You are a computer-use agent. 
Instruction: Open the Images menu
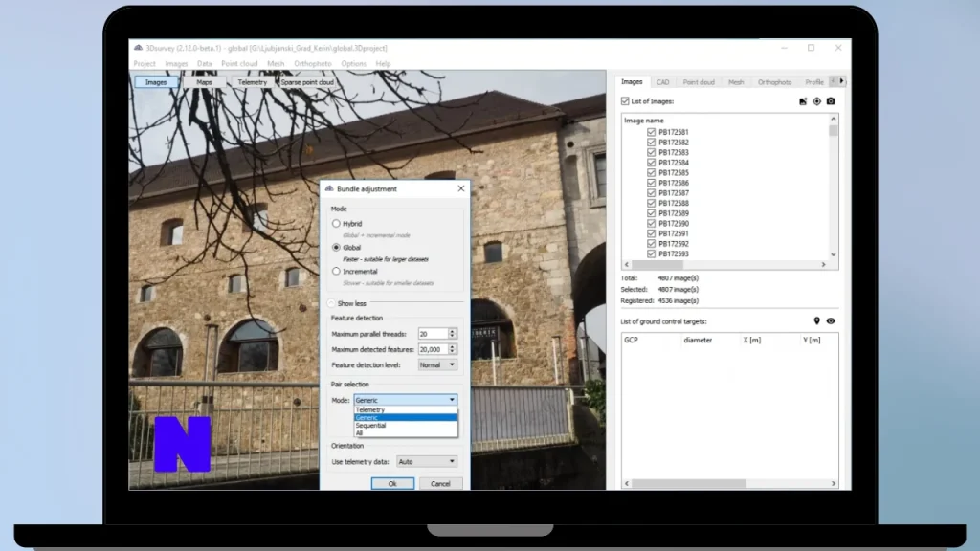point(176,64)
